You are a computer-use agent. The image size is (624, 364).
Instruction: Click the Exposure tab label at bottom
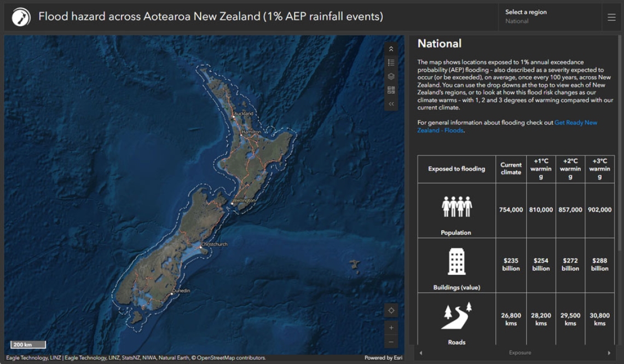click(x=519, y=353)
